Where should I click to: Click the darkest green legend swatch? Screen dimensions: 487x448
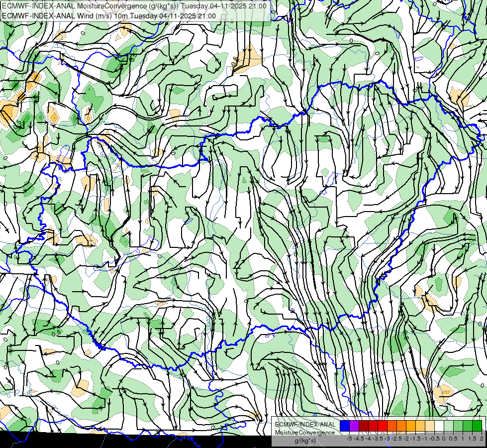pos(477,426)
